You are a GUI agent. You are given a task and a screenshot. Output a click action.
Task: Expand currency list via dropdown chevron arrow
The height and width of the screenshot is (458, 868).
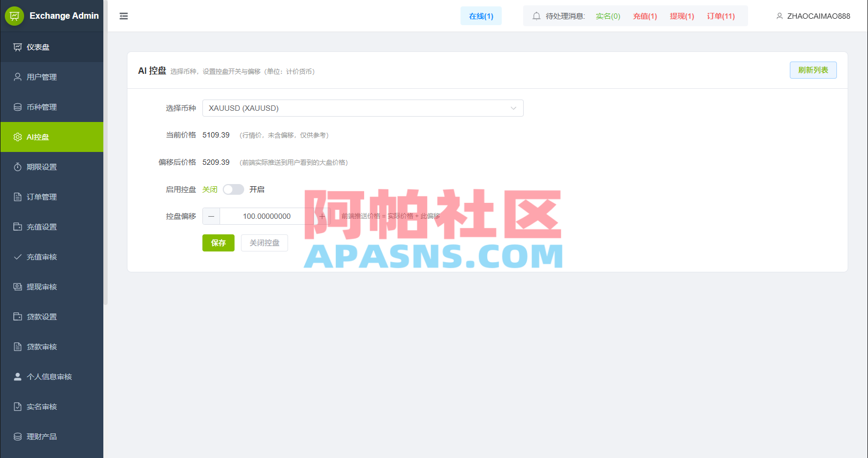514,108
